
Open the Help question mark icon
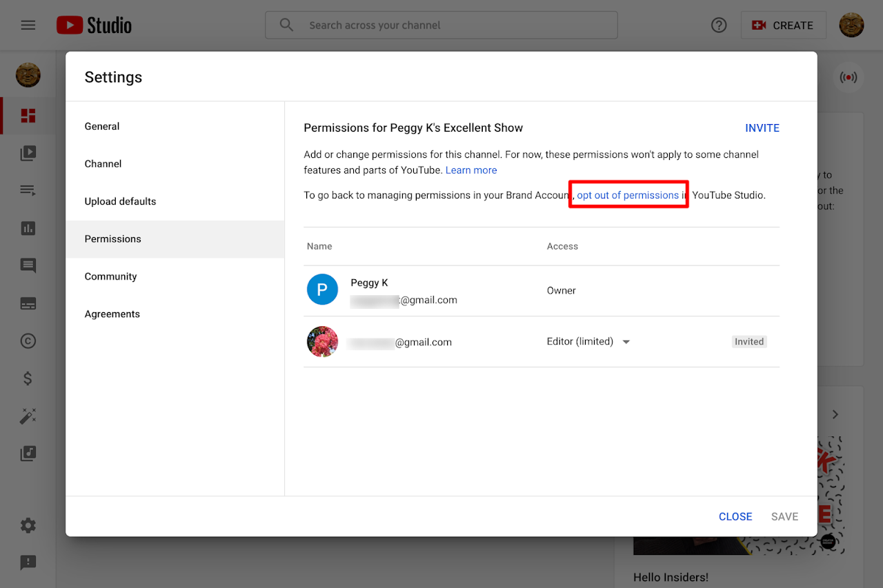(719, 26)
